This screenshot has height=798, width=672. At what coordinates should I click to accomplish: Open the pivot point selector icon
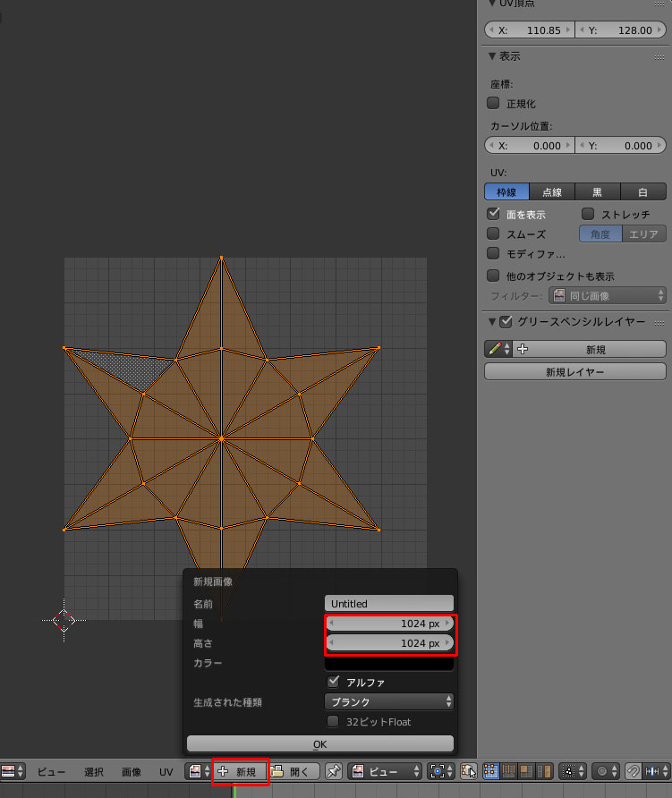(441, 771)
